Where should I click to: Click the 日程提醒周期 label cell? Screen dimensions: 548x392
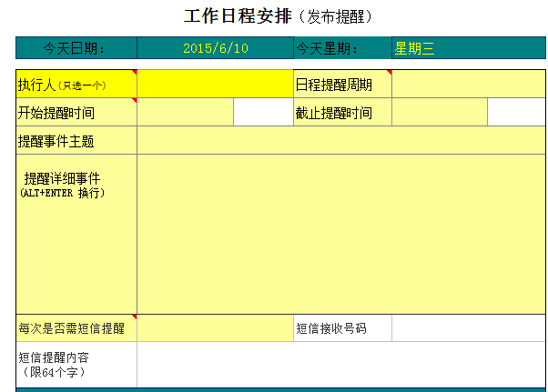pos(341,85)
